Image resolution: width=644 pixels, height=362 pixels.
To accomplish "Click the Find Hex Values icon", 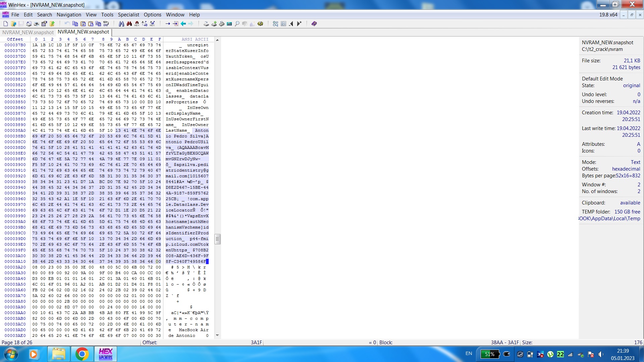I will click(x=137, y=24).
